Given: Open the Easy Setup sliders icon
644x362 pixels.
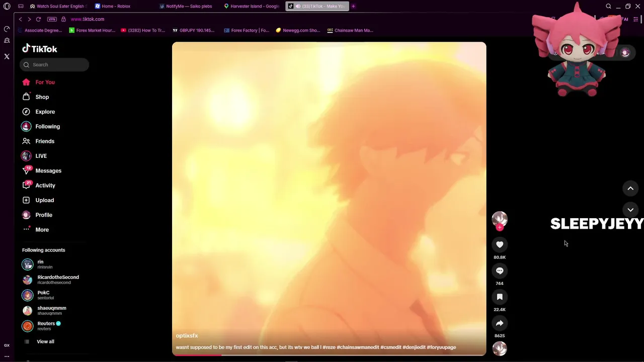Looking at the screenshot, I should point(636,19).
